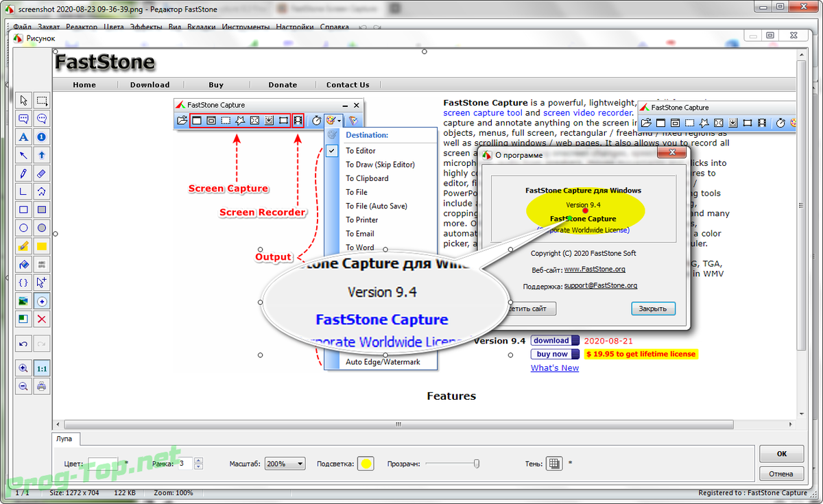
Task: Decrease Рамка with the down stepper
Action: (x=199, y=467)
